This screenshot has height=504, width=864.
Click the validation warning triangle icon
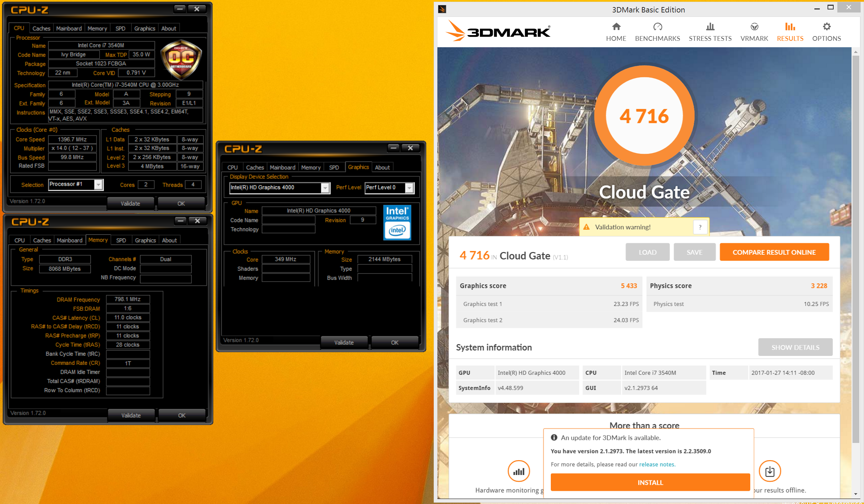point(586,227)
